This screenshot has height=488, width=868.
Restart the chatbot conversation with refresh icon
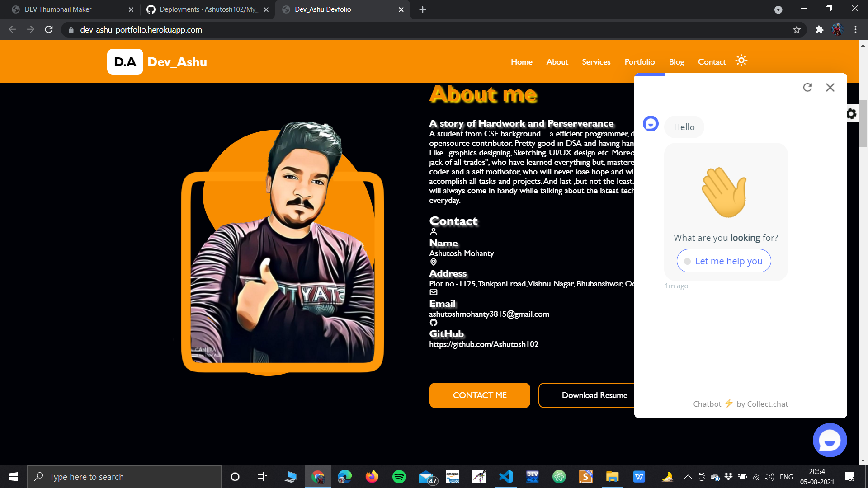pos(808,87)
